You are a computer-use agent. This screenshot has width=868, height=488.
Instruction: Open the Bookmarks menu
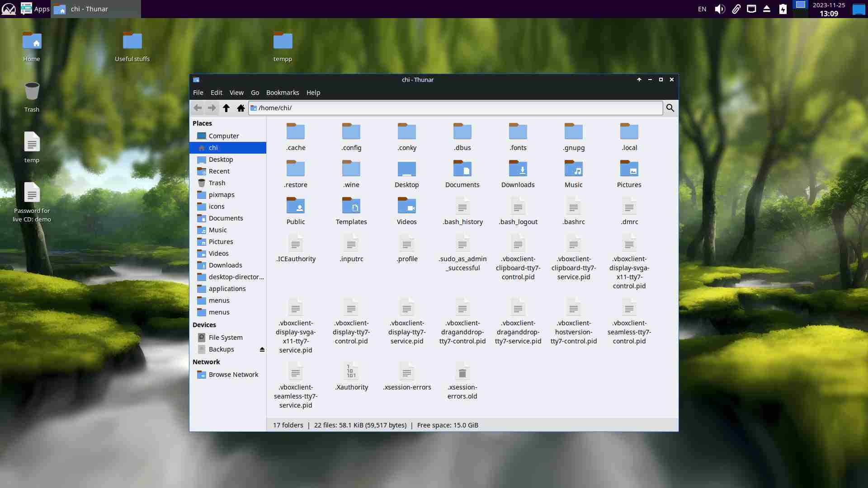click(x=282, y=93)
